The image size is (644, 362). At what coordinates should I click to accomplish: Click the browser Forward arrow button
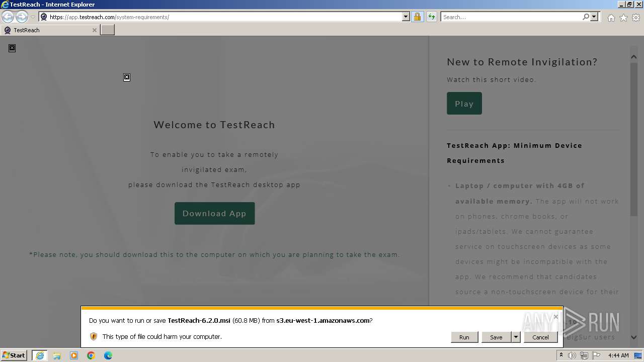pyautogui.click(x=22, y=17)
